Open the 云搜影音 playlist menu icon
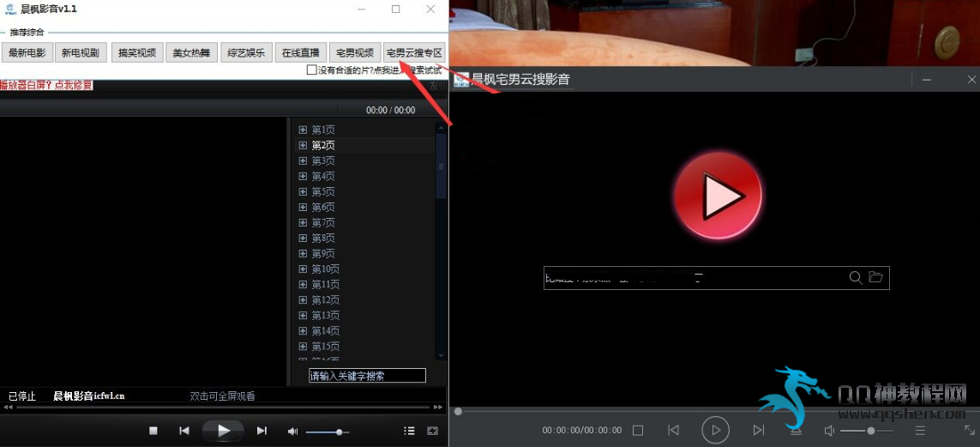 (x=920, y=430)
